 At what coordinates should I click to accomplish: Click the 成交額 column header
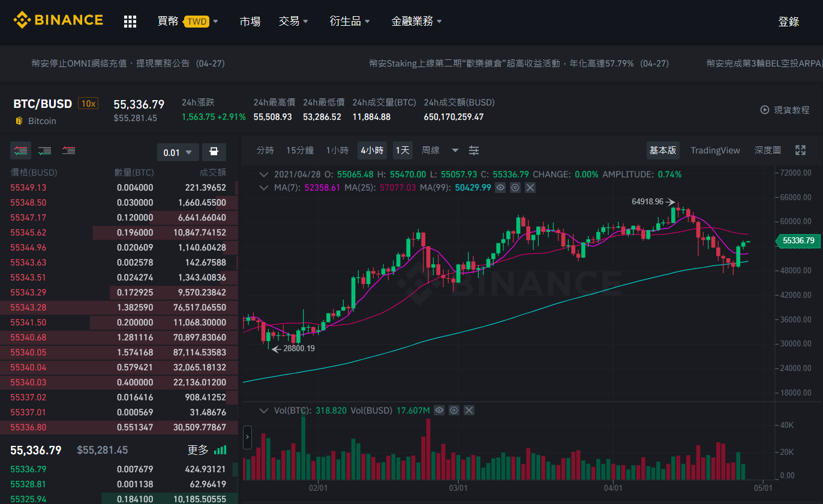[213, 173]
